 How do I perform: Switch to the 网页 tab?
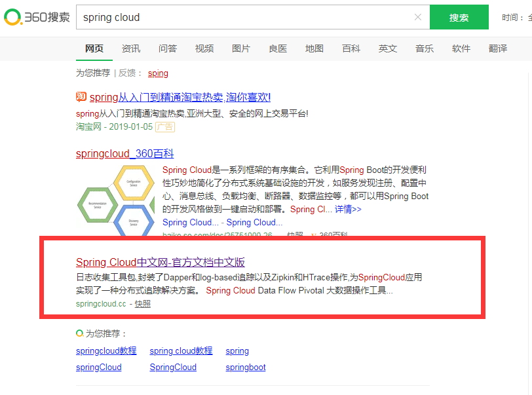[x=94, y=48]
